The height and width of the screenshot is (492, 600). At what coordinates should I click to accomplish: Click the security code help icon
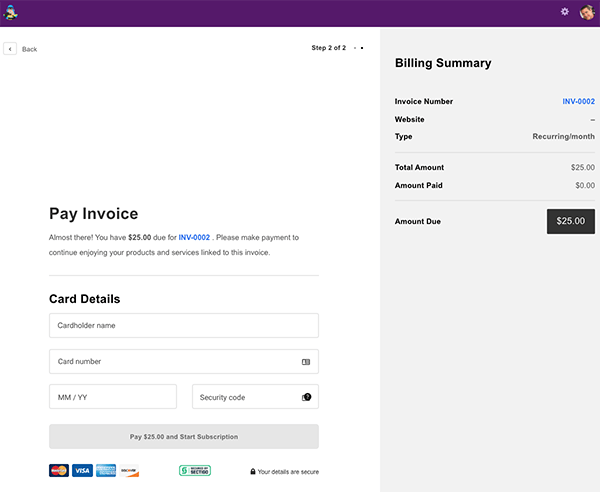click(x=306, y=397)
